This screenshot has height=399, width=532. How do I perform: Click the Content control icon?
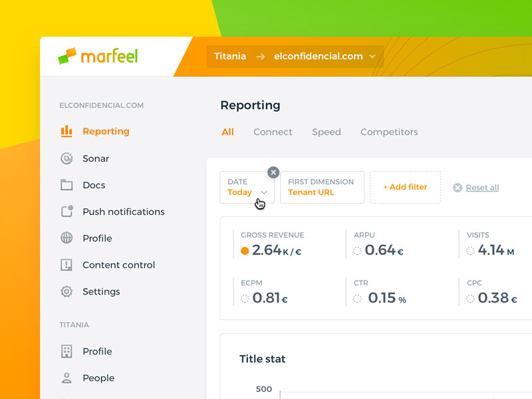pos(66,265)
